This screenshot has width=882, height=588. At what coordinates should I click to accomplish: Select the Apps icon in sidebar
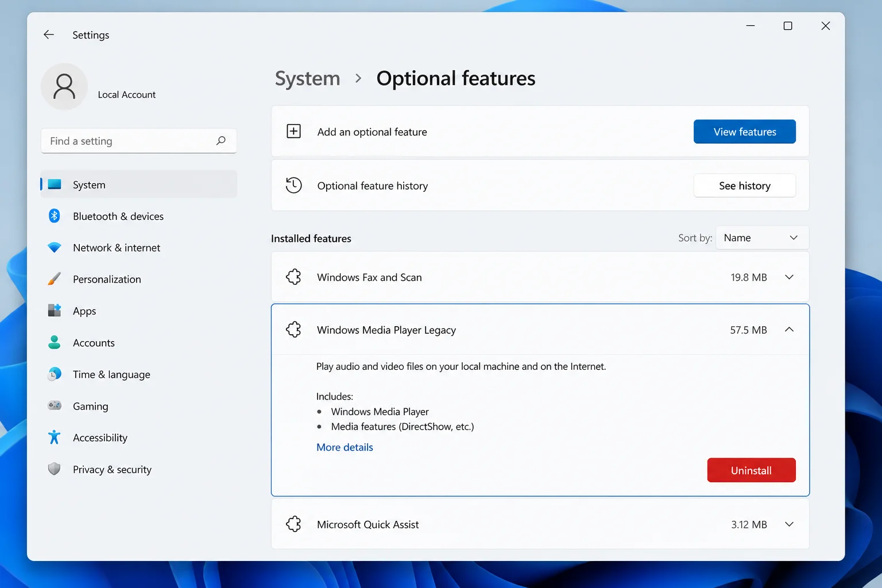coord(55,311)
